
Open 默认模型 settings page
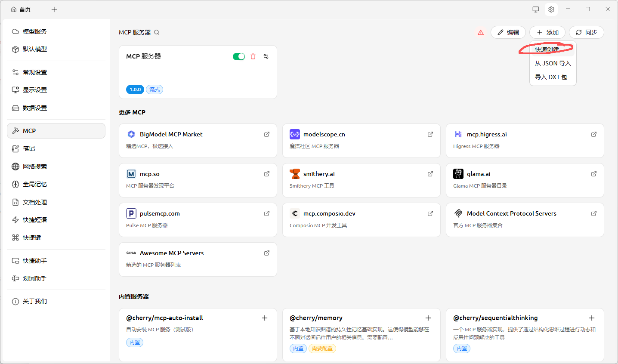click(56, 49)
